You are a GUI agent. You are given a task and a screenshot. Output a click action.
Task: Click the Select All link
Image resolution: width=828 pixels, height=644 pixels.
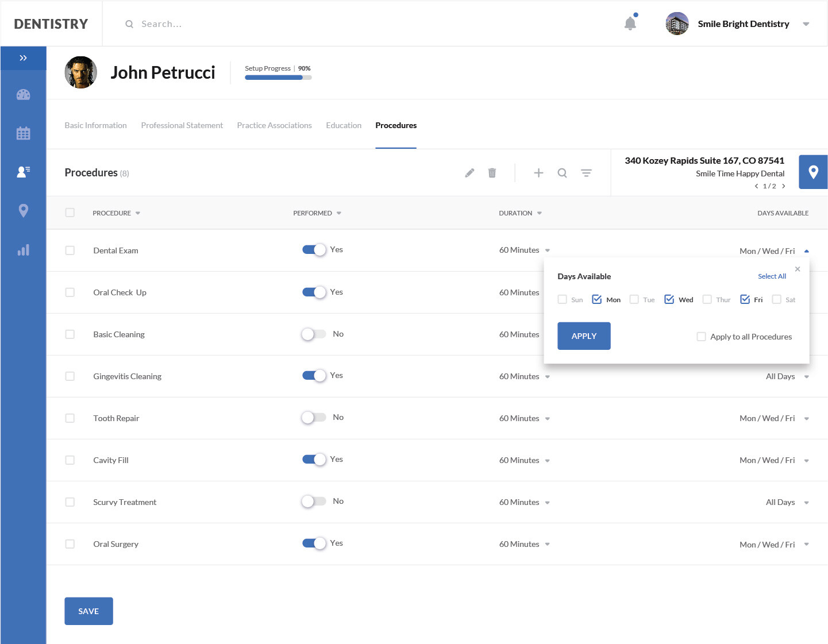coord(772,276)
